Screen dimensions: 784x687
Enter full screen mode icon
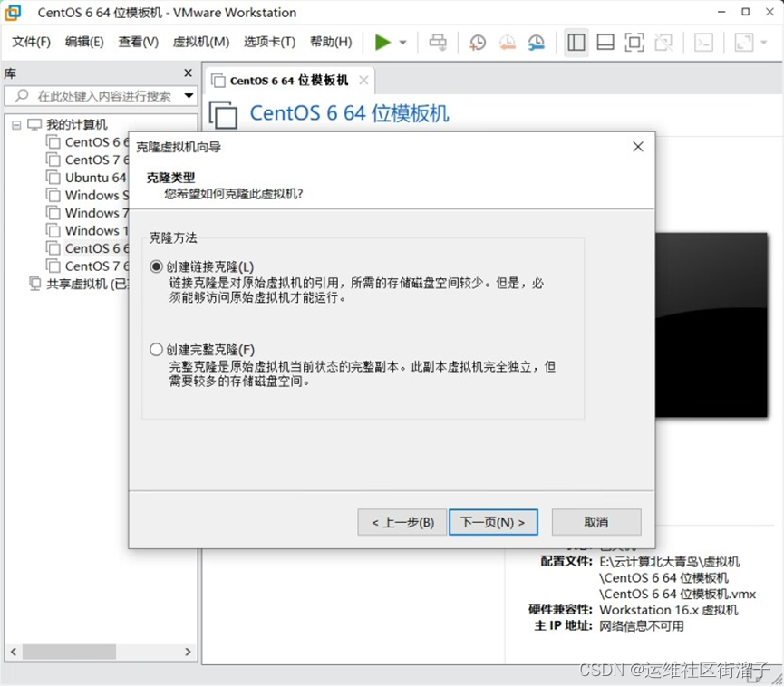pos(634,43)
